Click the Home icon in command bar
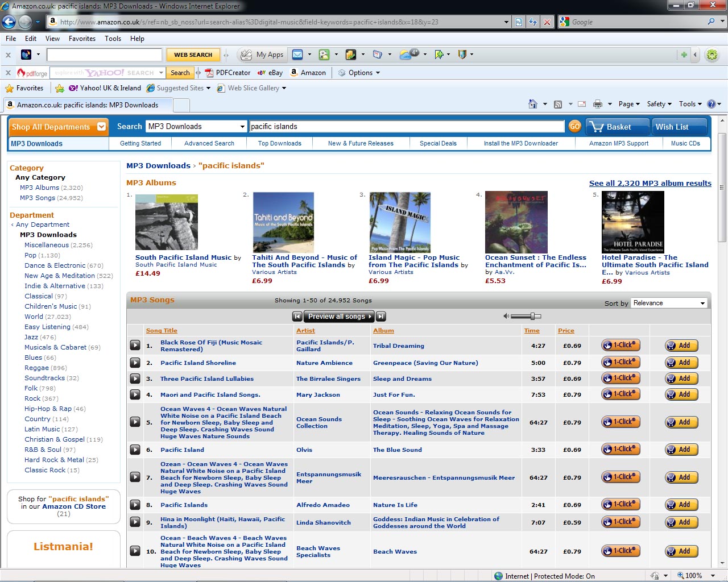Image resolution: width=728 pixels, height=582 pixels. pyautogui.click(x=533, y=104)
